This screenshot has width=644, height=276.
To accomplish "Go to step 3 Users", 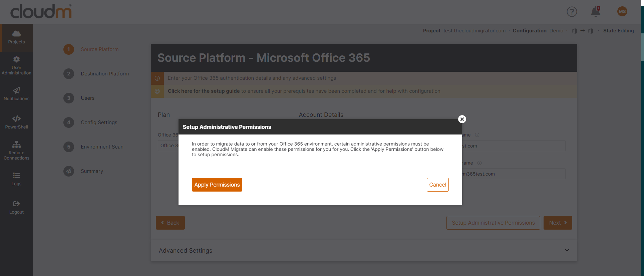I will [79, 98].
